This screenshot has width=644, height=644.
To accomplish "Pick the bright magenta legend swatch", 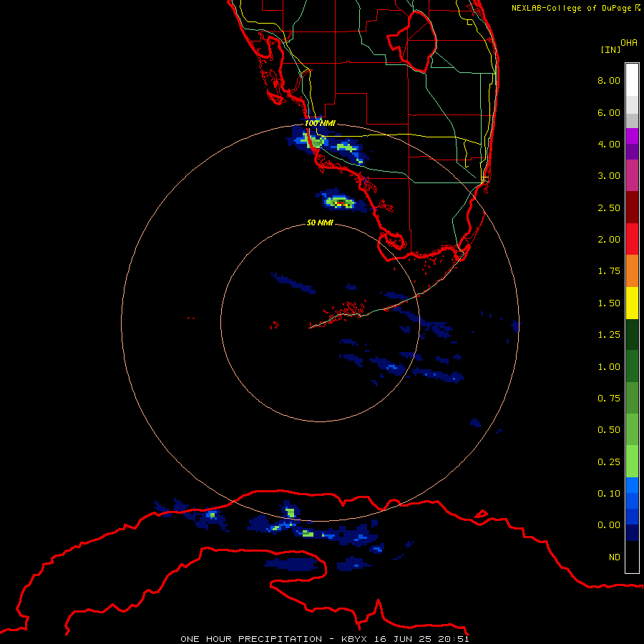I will (x=632, y=136).
